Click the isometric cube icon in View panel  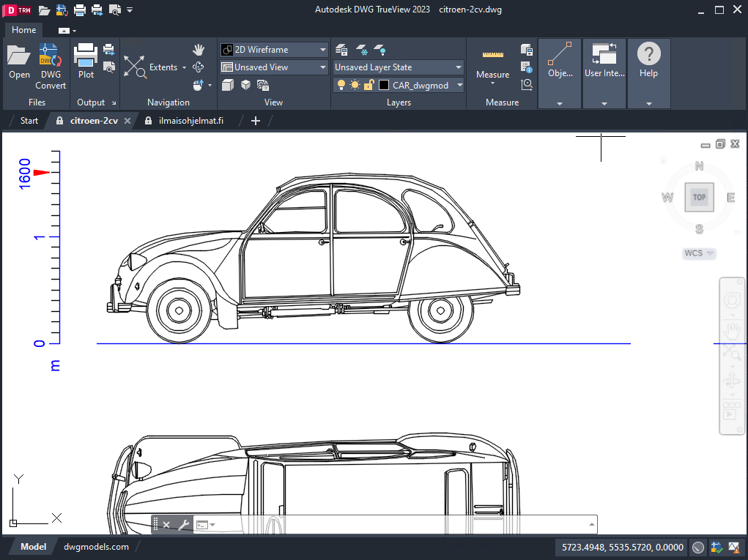(245, 86)
